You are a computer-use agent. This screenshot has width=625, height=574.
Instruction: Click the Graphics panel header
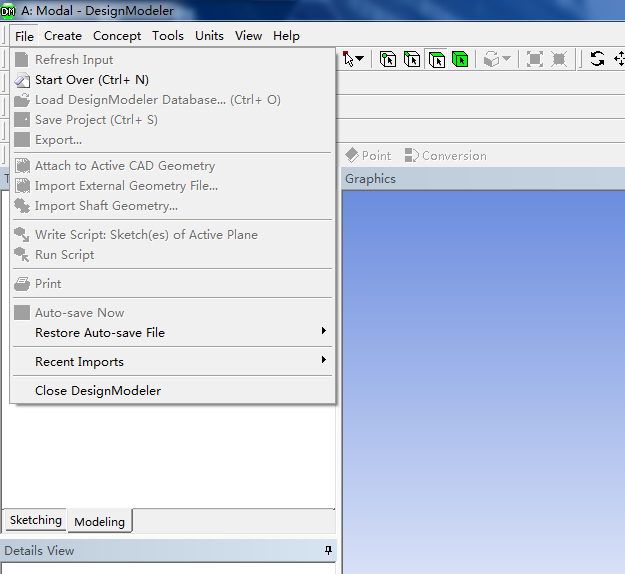click(x=483, y=179)
